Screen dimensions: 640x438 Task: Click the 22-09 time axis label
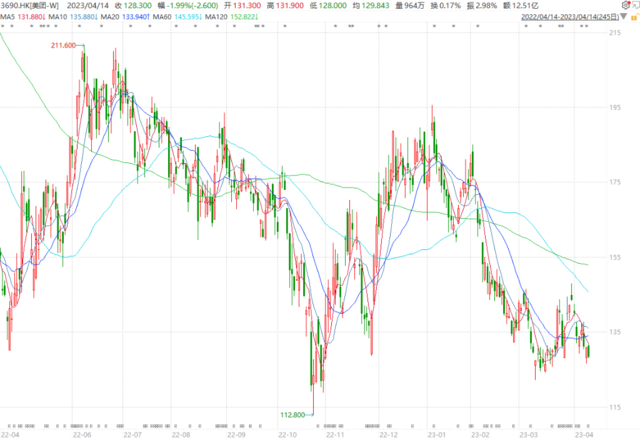[x=236, y=434]
